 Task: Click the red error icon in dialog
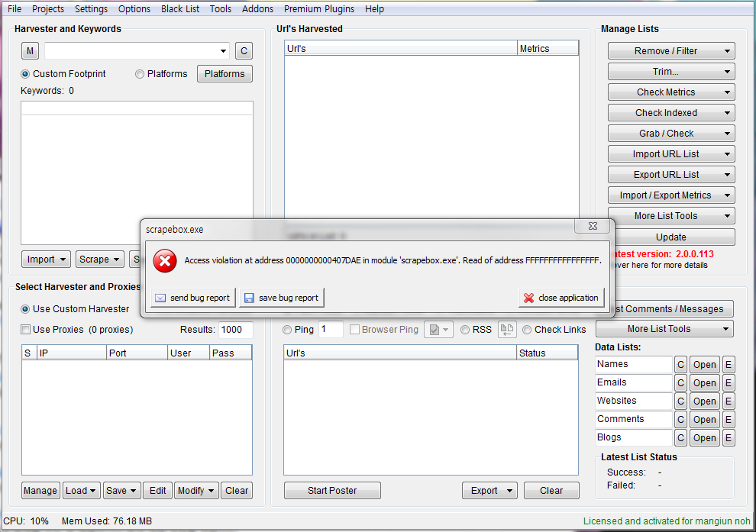165,261
